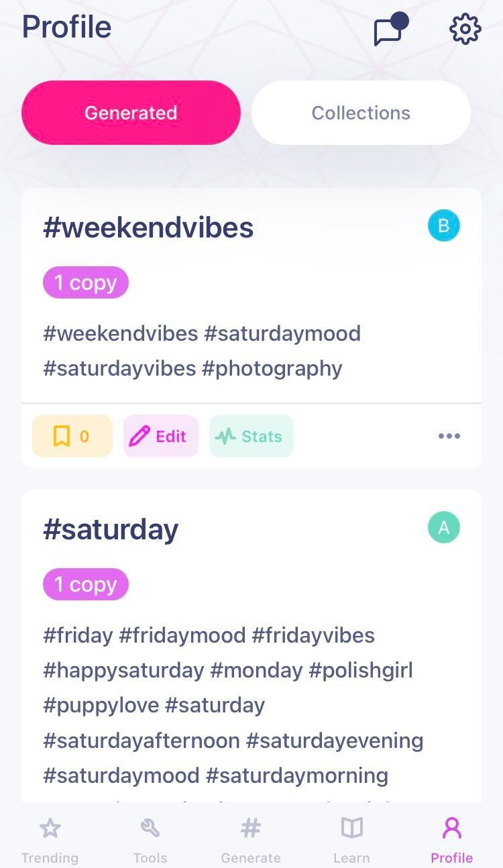The image size is (503, 868).
Task: Click the green A avatar badge on #saturday
Action: click(x=443, y=527)
